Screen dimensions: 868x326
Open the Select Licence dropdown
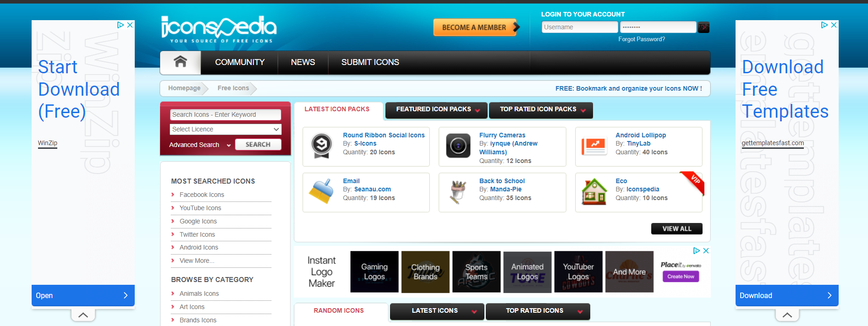tap(225, 129)
